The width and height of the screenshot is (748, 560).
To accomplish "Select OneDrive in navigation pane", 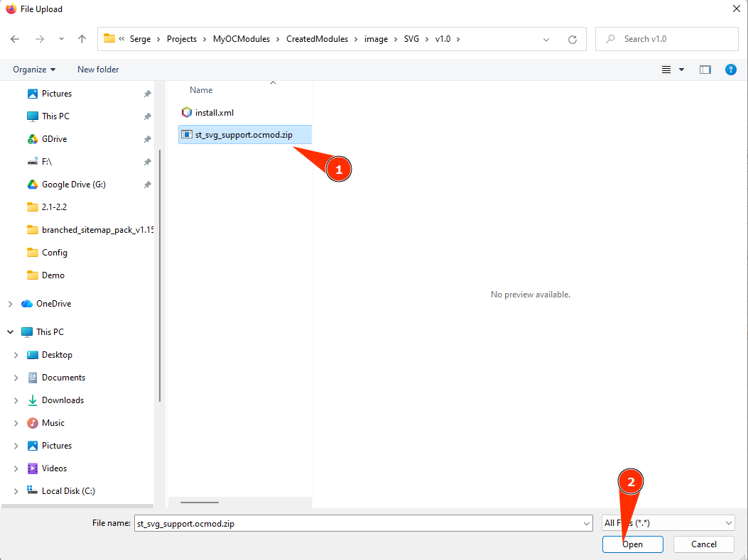I will [x=53, y=304].
